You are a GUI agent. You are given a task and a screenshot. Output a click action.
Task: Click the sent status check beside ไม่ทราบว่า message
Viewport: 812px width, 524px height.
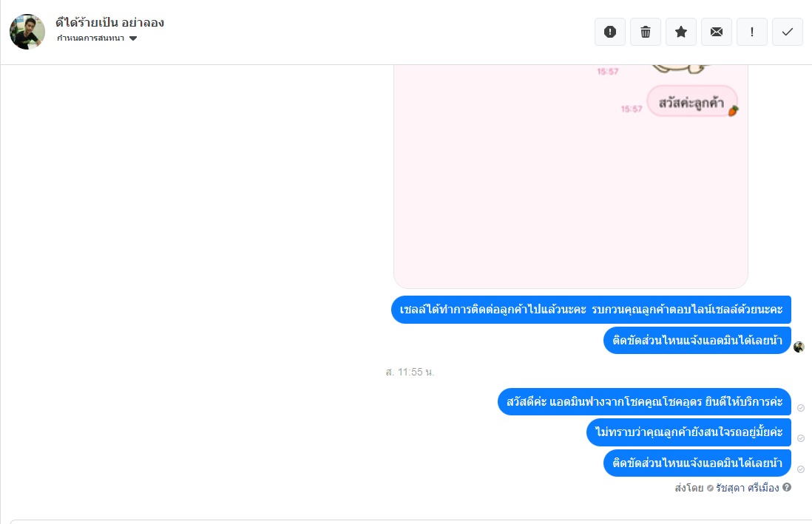point(801,438)
